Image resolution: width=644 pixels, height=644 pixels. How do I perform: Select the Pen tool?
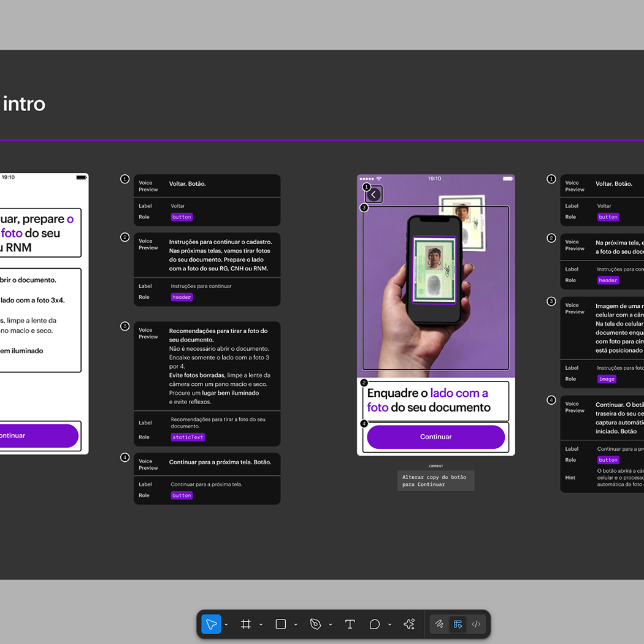(315, 624)
